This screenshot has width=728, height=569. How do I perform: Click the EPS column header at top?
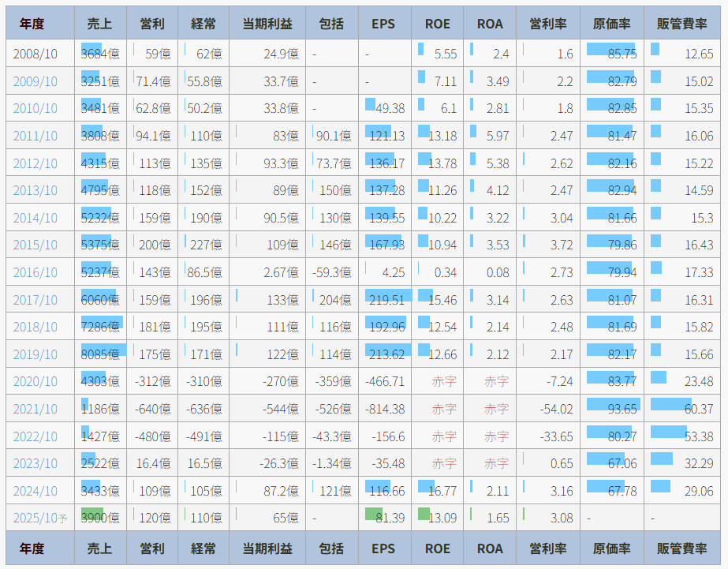(383, 24)
